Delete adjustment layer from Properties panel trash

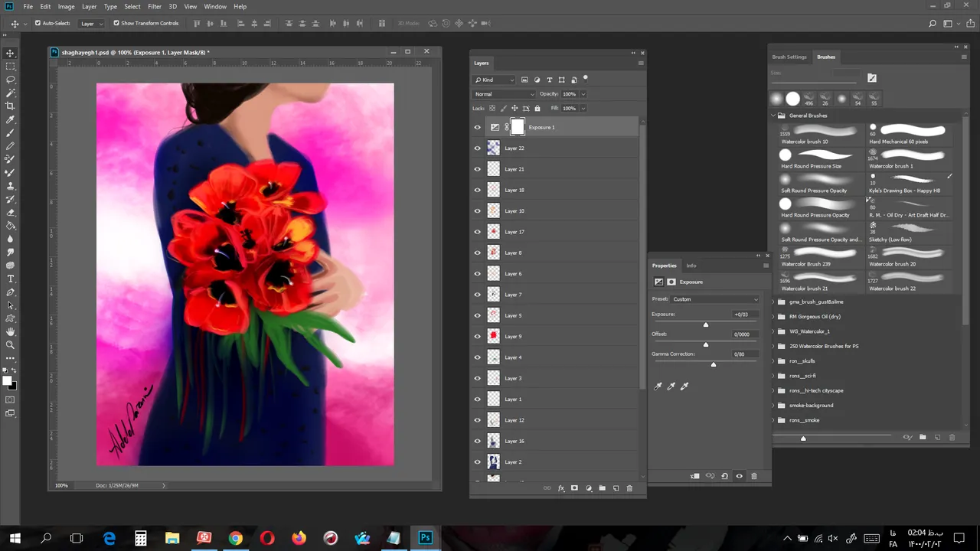point(753,476)
